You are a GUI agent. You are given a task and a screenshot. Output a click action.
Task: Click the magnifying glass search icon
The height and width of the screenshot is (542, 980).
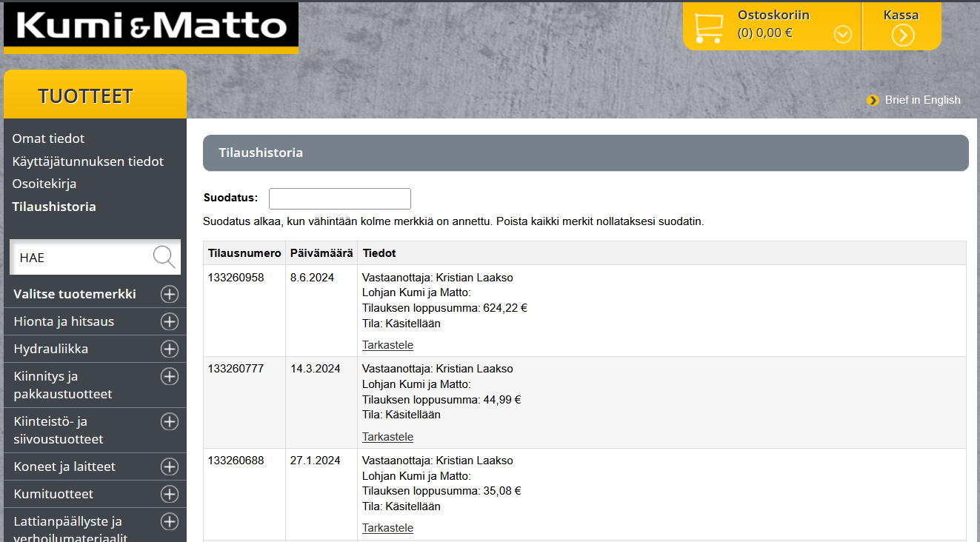164,257
